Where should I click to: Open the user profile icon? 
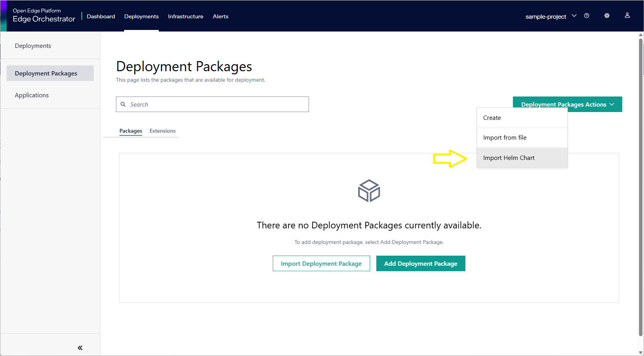click(627, 16)
